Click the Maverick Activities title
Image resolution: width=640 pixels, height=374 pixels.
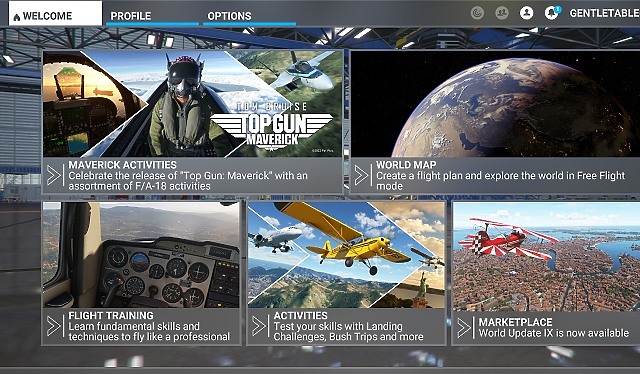pos(122,165)
